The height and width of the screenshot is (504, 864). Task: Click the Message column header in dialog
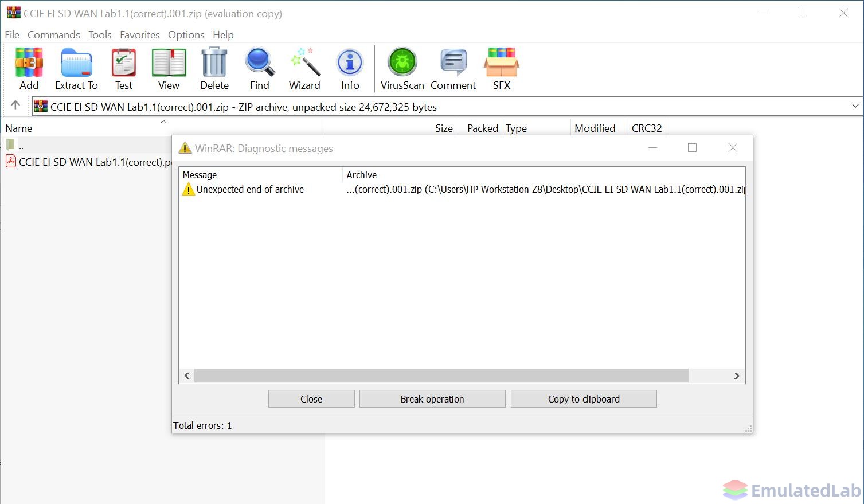click(261, 175)
